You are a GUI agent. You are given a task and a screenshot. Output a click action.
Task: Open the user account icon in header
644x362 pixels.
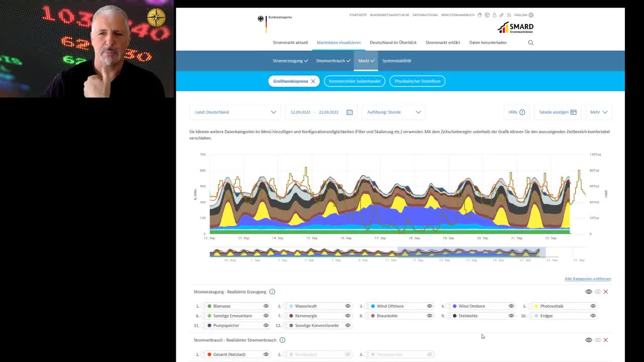(x=494, y=15)
